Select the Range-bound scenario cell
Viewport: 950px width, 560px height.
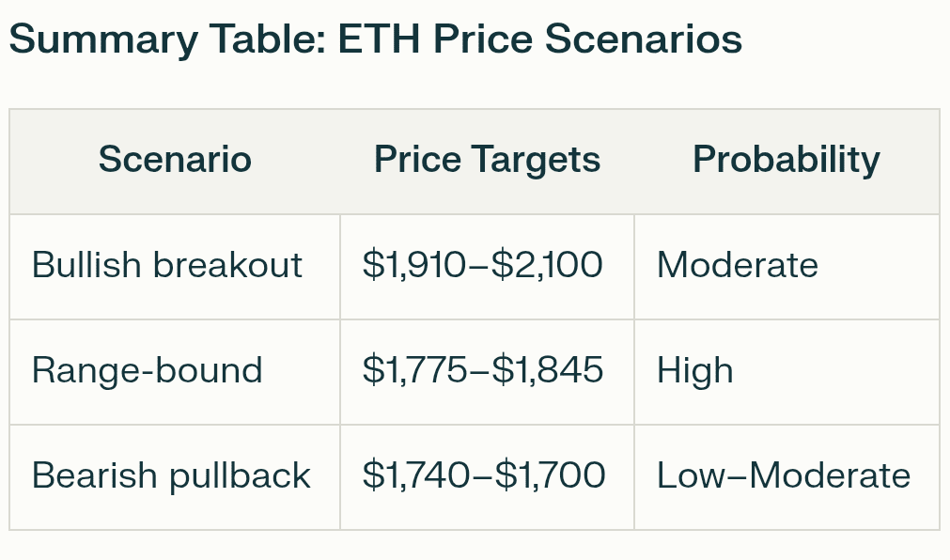[x=148, y=371]
